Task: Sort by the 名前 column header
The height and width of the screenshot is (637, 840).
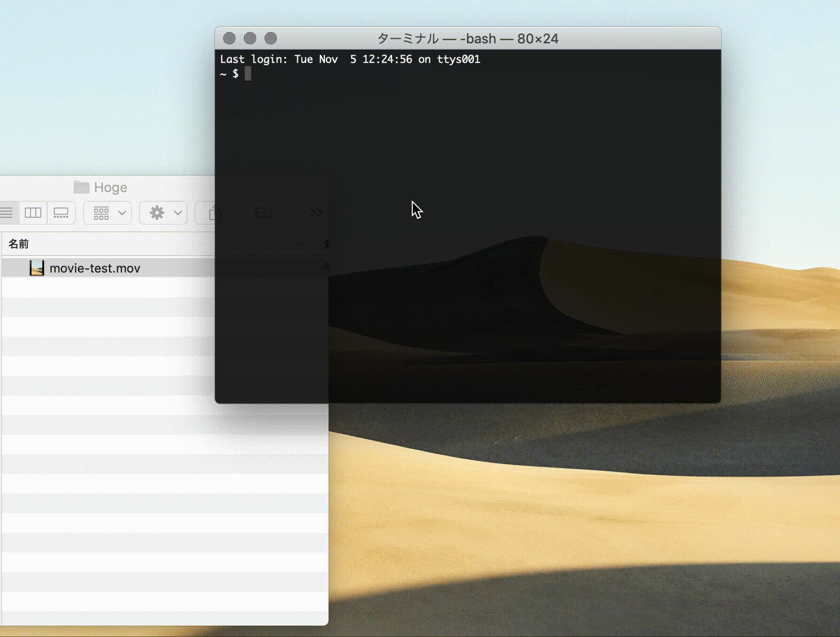Action: point(19,244)
